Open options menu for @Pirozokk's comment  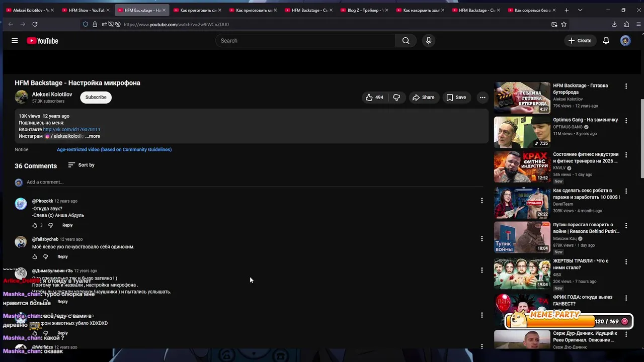point(481,201)
